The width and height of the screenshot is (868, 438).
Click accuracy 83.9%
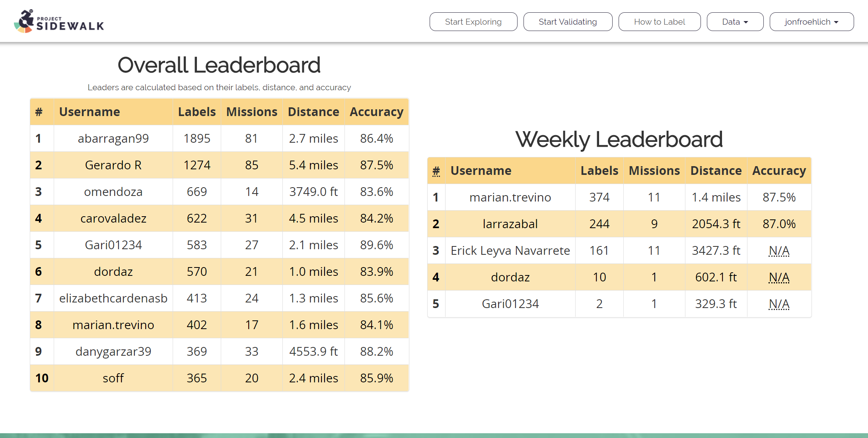[377, 272]
